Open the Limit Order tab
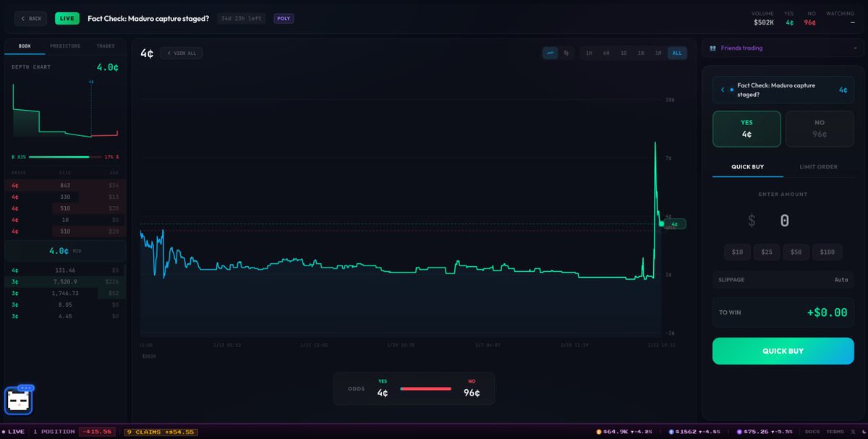868x439 pixels. [818, 166]
